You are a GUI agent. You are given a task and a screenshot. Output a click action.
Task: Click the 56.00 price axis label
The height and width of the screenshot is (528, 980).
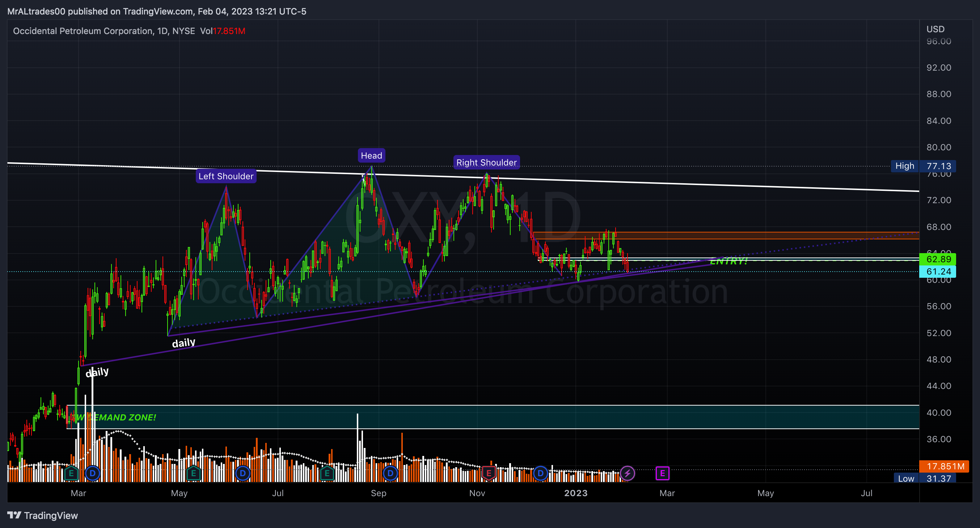[x=938, y=306]
